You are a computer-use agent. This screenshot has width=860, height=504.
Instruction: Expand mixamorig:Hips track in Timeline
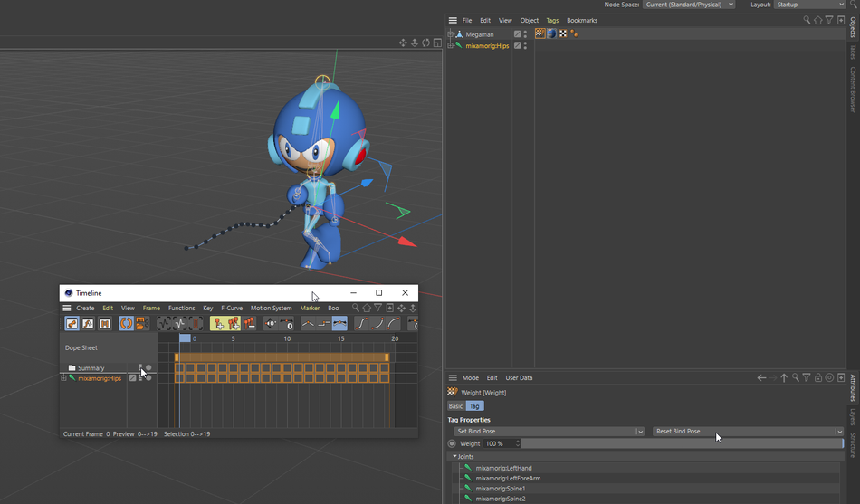tap(63, 378)
